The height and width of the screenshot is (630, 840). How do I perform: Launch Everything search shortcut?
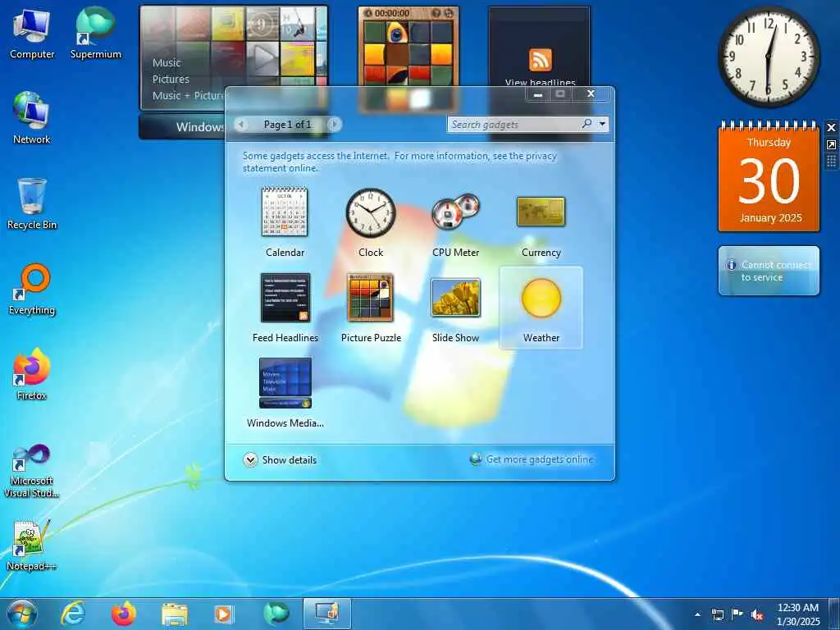[32, 290]
